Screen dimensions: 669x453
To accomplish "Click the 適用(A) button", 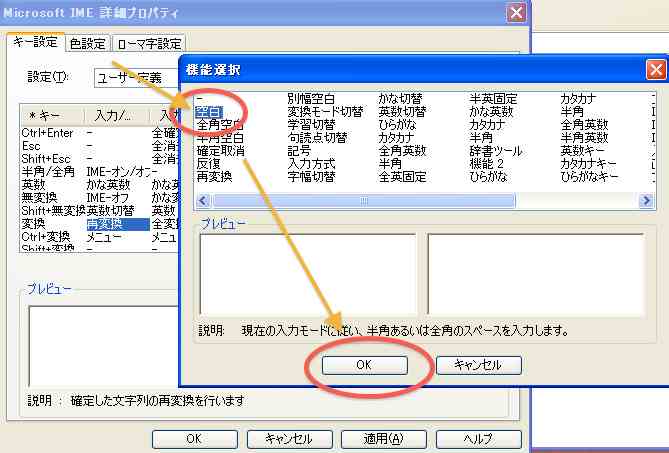I will [384, 439].
